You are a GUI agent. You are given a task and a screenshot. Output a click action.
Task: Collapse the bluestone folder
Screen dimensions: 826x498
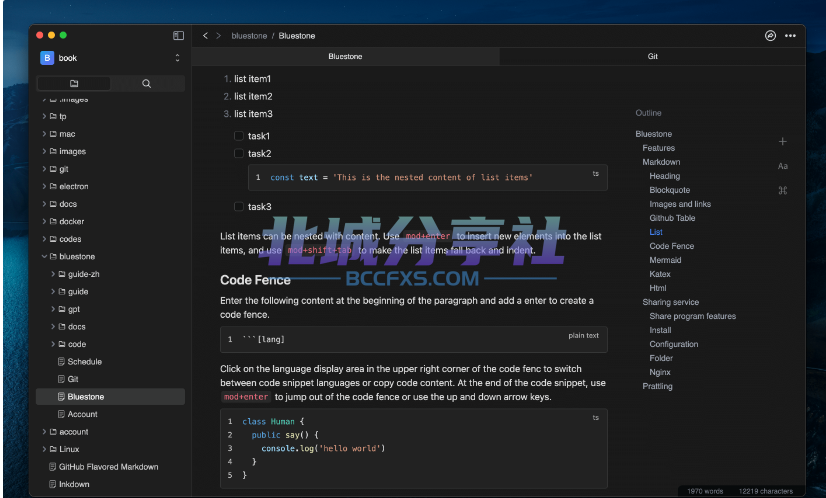(44, 257)
